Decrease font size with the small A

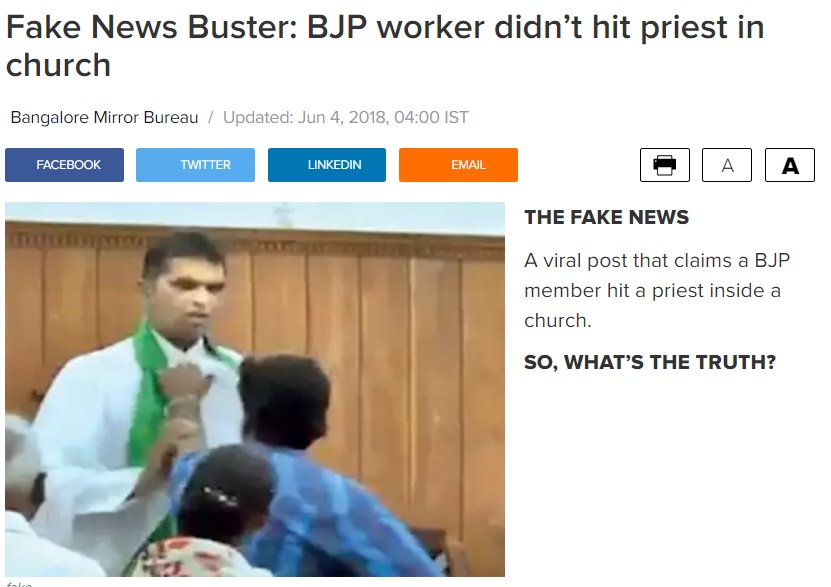(727, 165)
